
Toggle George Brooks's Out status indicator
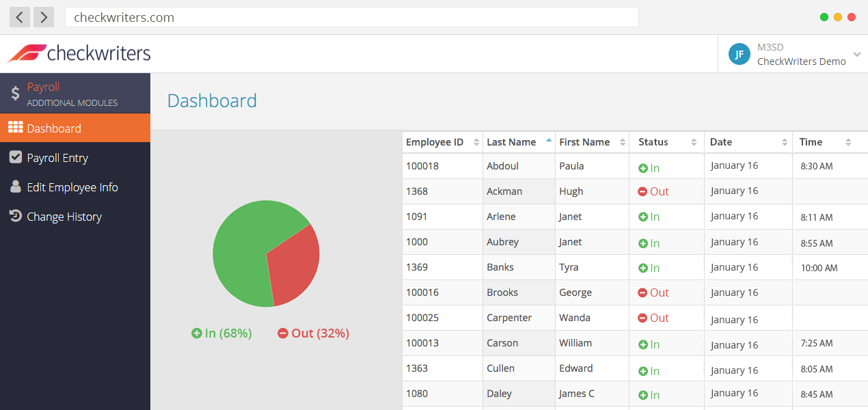[643, 292]
